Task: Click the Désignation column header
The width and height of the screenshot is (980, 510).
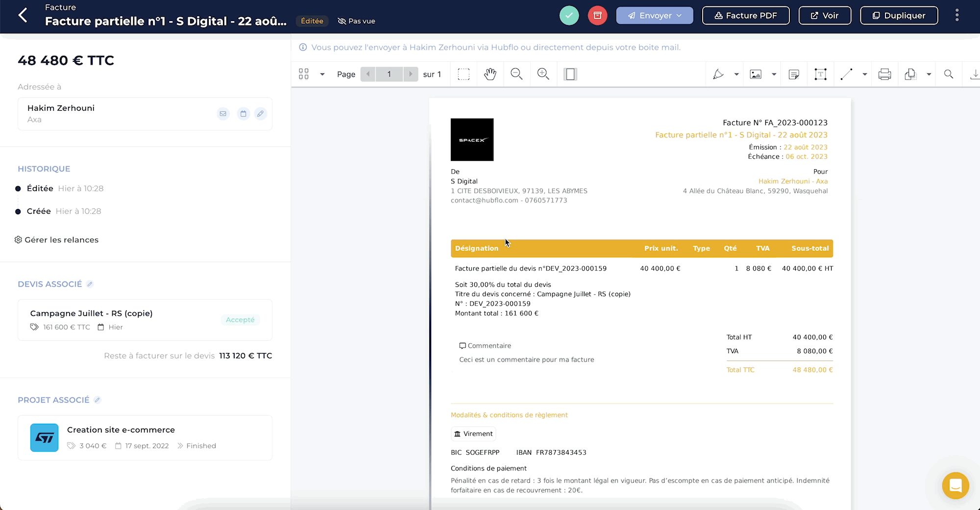Action: 477,249
